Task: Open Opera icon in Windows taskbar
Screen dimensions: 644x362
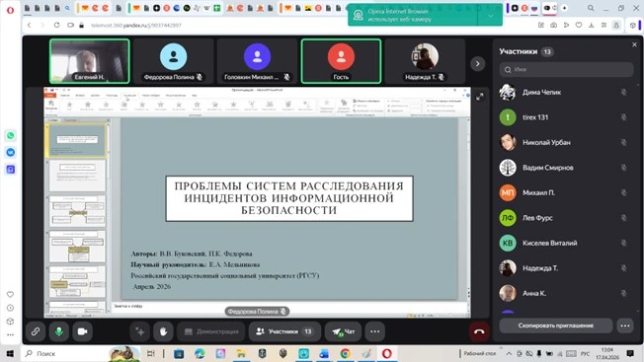Action: coord(386,353)
